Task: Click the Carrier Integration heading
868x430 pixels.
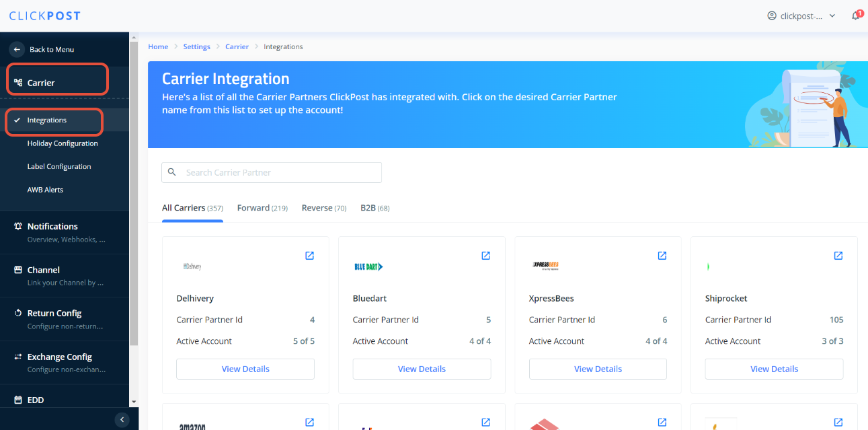Action: (x=226, y=79)
